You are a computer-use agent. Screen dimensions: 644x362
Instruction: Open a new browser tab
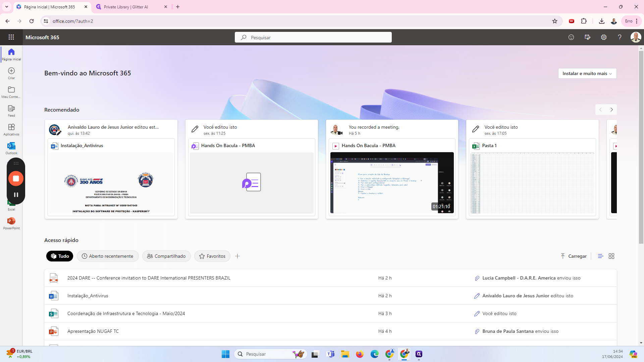click(178, 7)
